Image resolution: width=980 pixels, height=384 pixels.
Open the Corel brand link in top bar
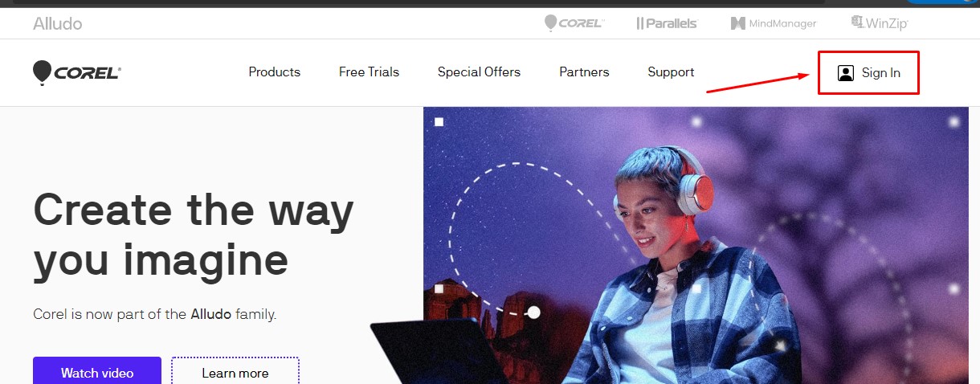pyautogui.click(x=574, y=23)
